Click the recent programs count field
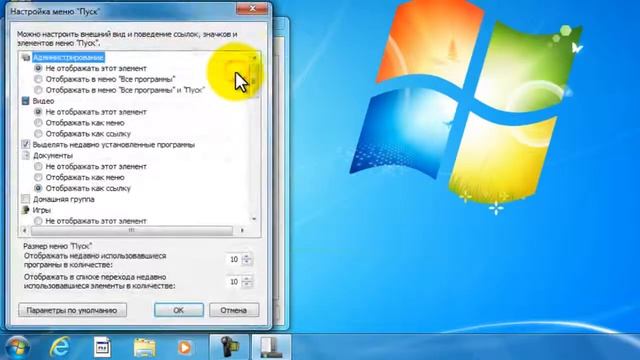Viewport: 640px width, 360px height. (x=234, y=260)
